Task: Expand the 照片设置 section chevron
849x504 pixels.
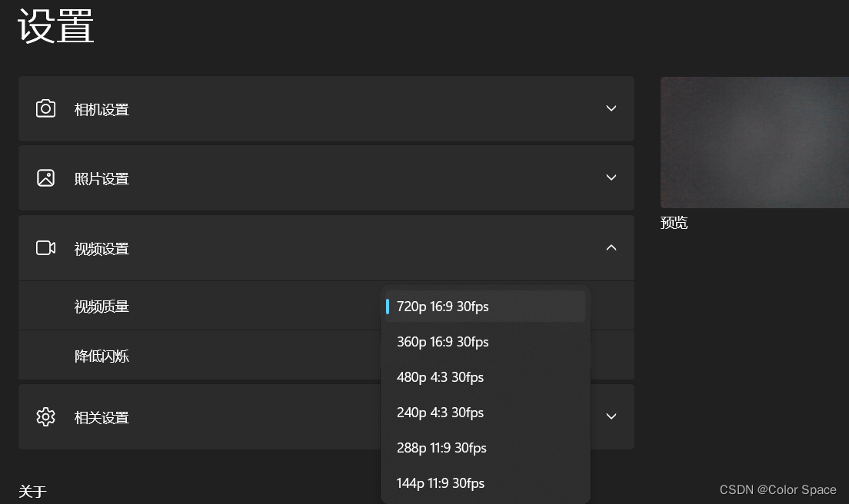Action: (x=611, y=177)
